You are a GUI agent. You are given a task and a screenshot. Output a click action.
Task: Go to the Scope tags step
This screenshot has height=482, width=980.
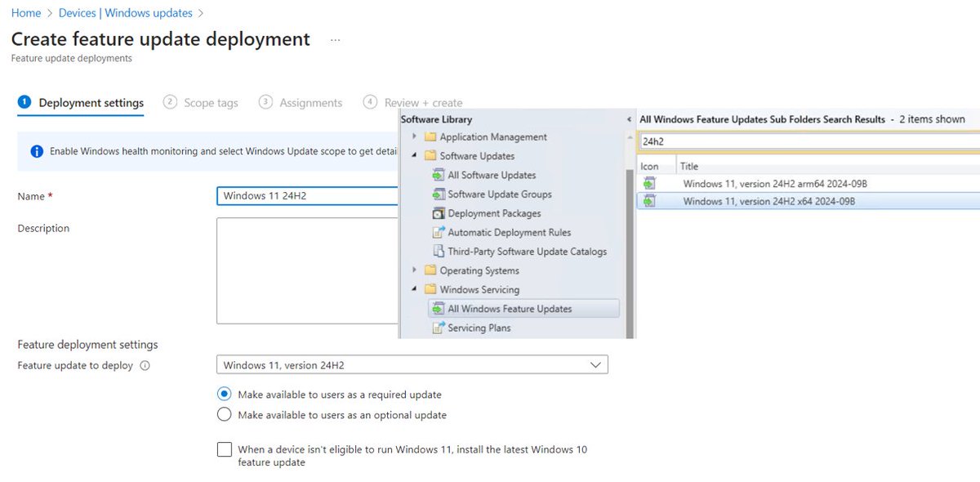point(201,103)
